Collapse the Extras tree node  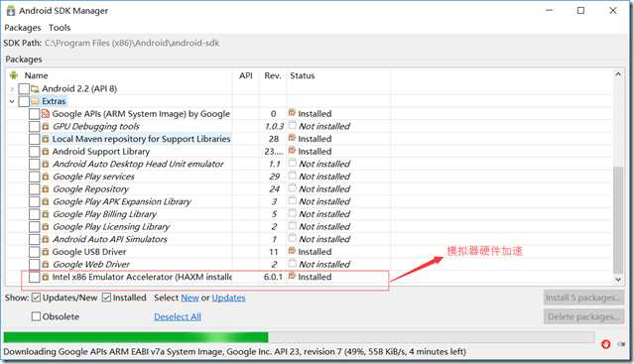(12, 101)
